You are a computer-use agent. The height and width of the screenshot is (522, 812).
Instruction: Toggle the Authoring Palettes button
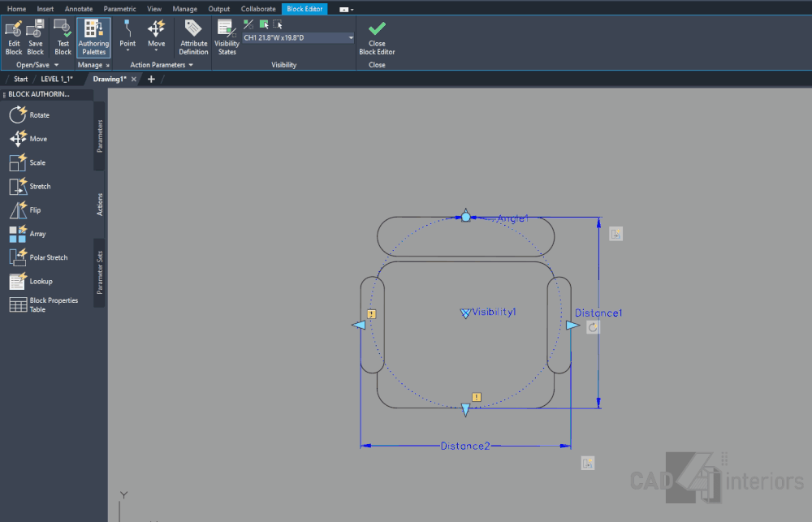click(x=93, y=37)
